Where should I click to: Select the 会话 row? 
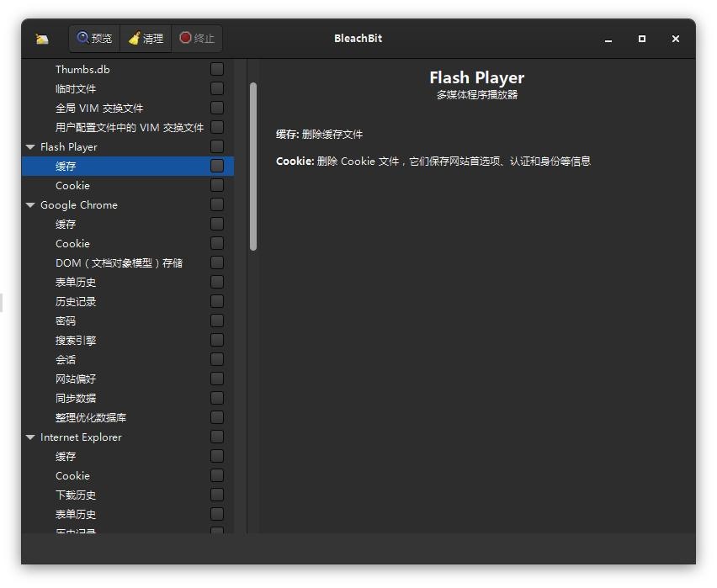(128, 360)
